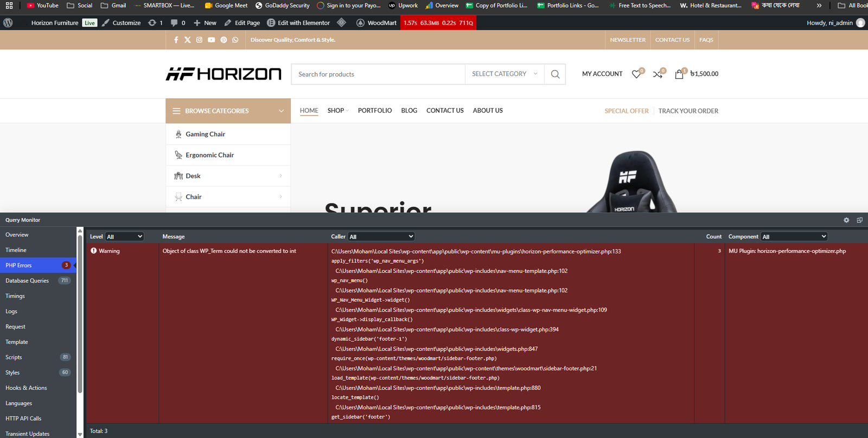This screenshot has height=438, width=868.
Task: Open the Hooks & Actions panel
Action: tap(38, 388)
